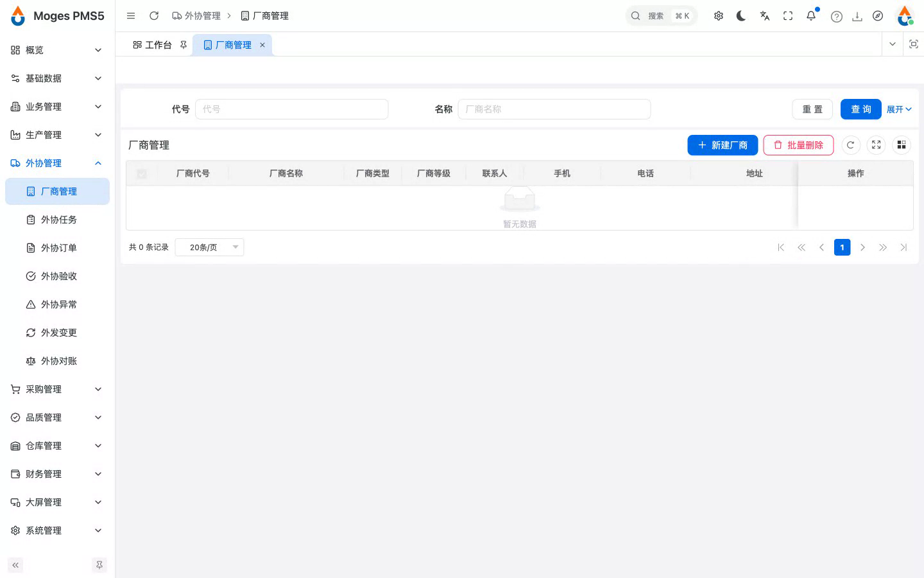Click 展开 to show more filters
Viewport: 924px width, 578px height.
(x=899, y=109)
